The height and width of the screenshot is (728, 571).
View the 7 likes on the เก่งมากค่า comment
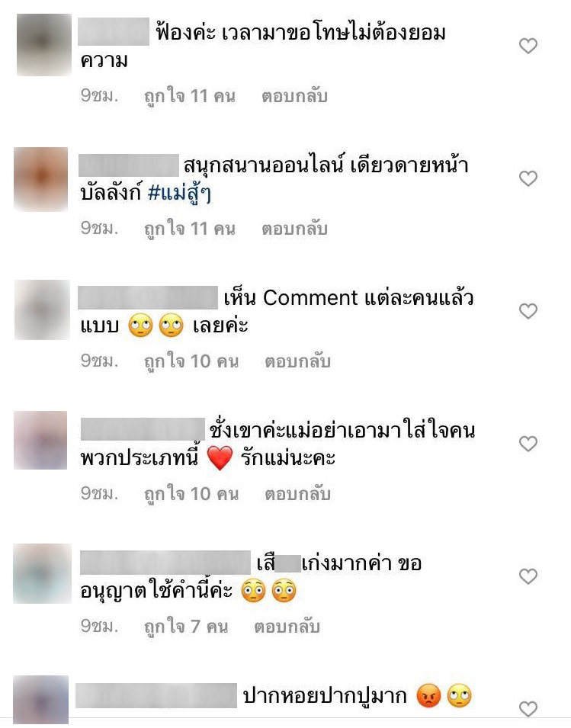186,627
